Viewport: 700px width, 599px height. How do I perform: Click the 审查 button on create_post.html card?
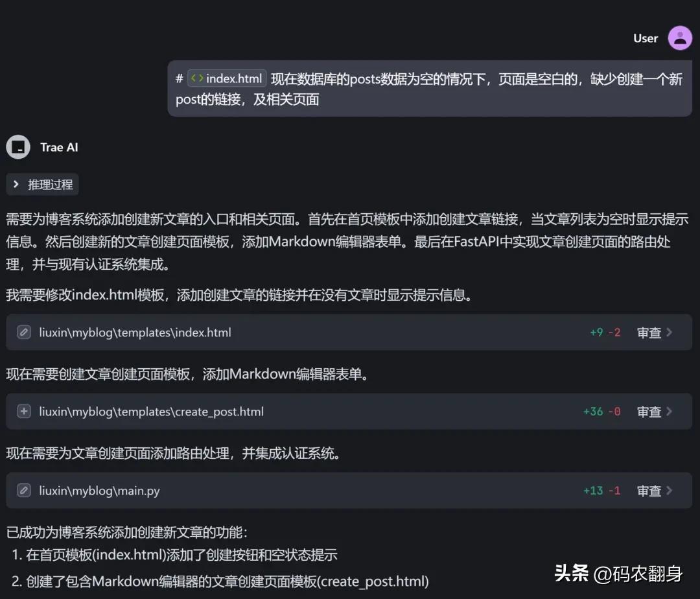point(650,411)
